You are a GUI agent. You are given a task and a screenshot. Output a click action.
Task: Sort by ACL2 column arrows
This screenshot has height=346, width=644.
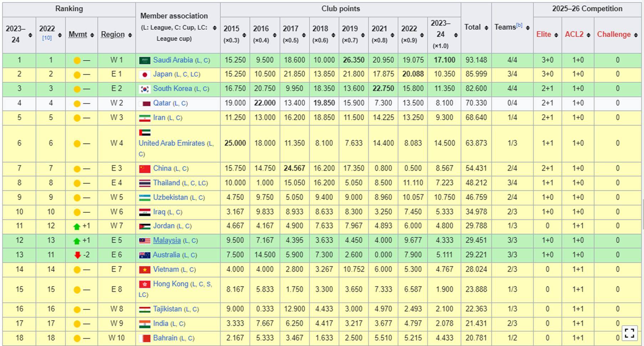(588, 35)
